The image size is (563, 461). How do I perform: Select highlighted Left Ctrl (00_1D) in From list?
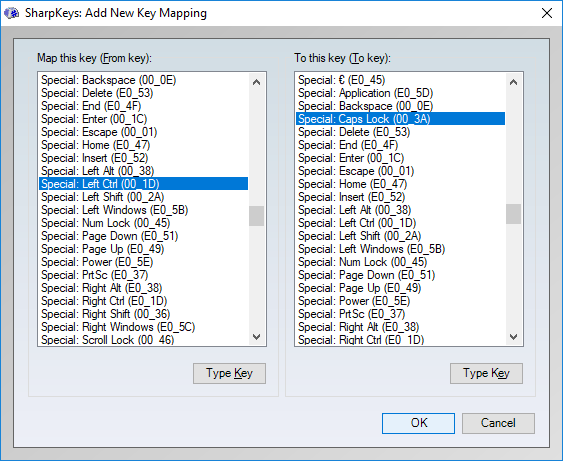[143, 184]
